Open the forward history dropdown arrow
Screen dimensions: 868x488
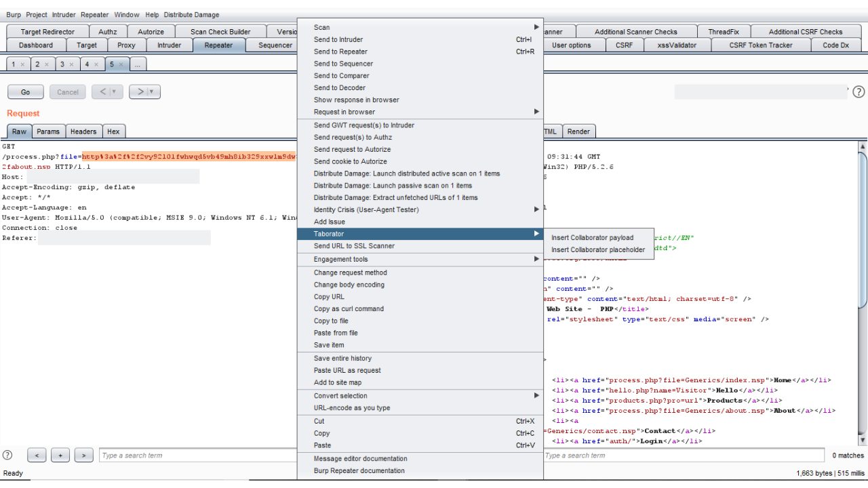click(x=151, y=91)
